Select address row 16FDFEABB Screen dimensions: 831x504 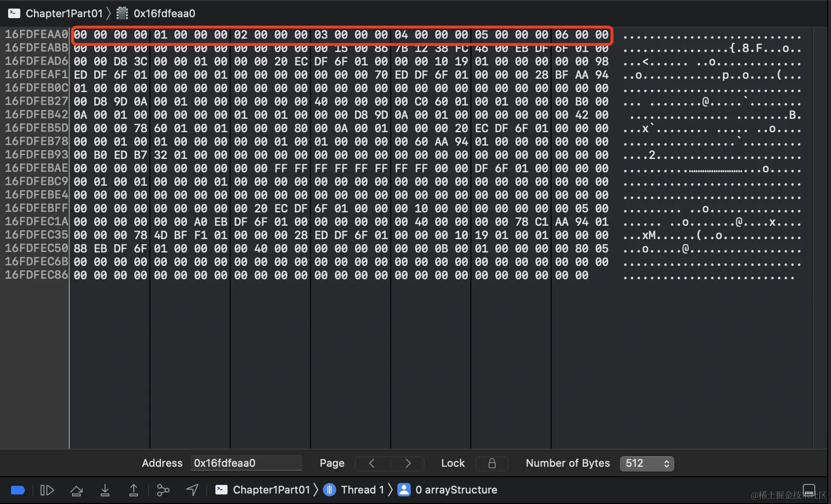coord(37,48)
